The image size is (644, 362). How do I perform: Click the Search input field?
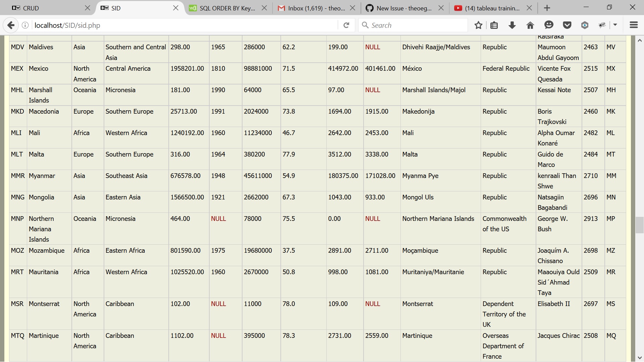(416, 25)
